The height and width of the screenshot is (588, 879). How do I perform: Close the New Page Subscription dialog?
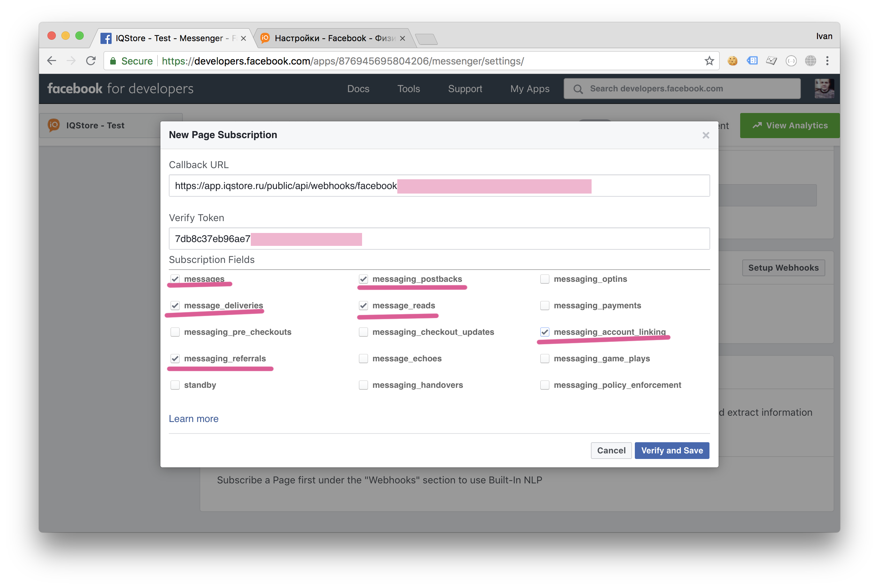point(706,135)
